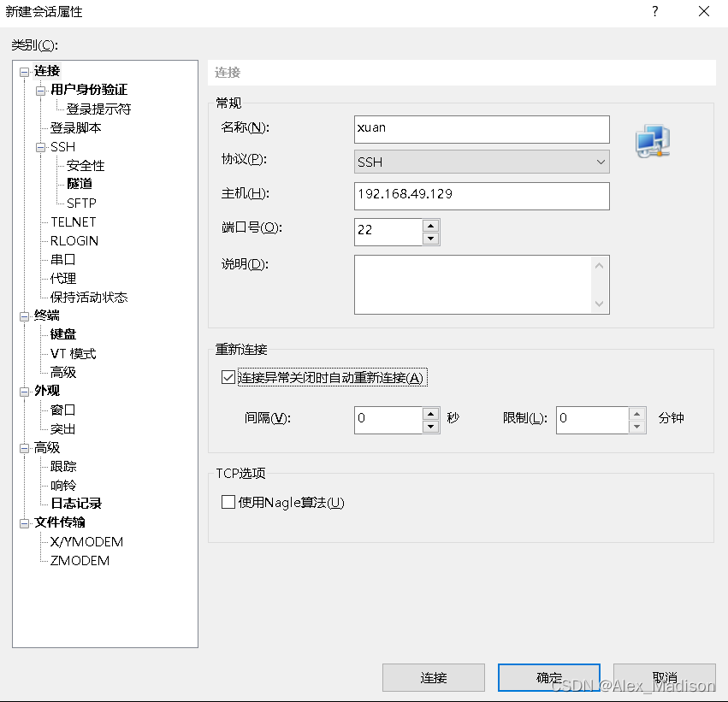Click the 连接 button
728x702 pixels.
pos(433,677)
